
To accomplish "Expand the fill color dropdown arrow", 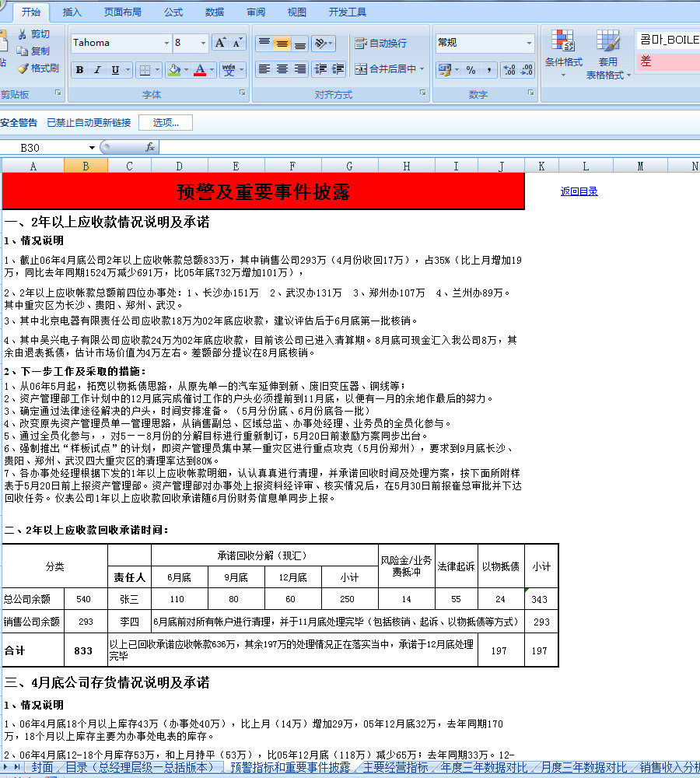I will coord(186,70).
